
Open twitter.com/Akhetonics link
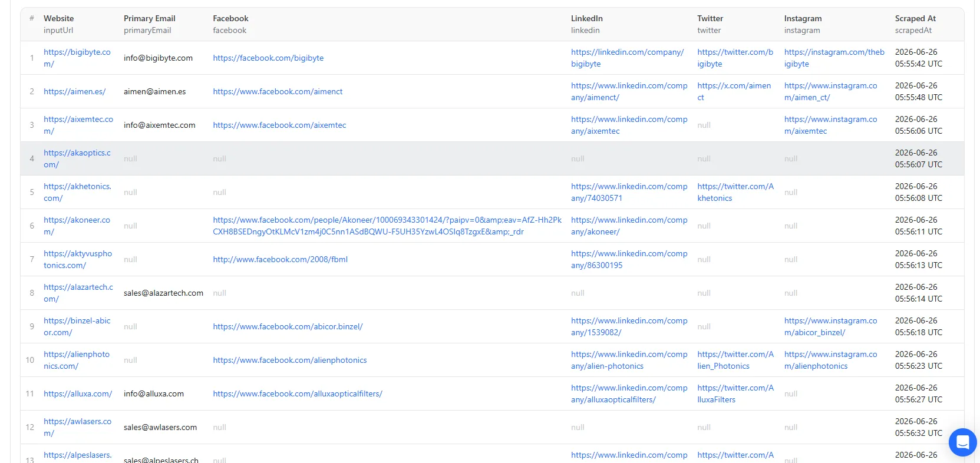(x=735, y=192)
